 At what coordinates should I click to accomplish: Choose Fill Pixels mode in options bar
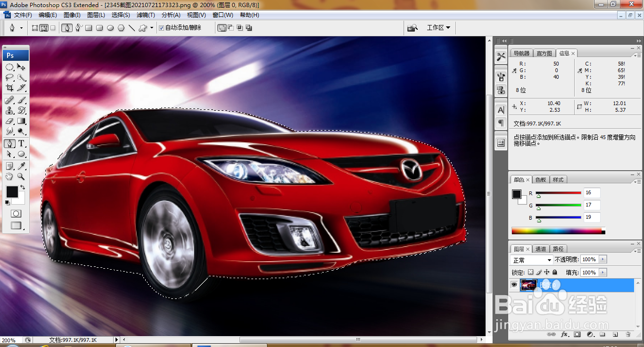point(53,28)
